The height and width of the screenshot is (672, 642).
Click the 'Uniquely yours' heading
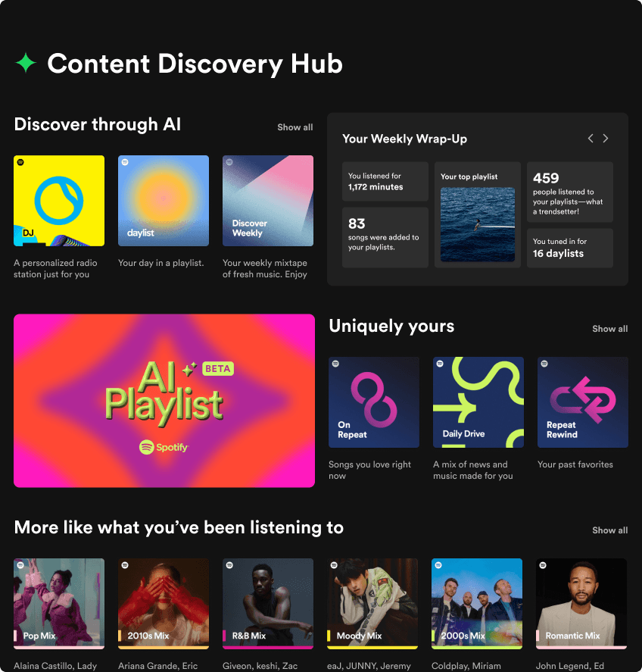click(x=391, y=326)
